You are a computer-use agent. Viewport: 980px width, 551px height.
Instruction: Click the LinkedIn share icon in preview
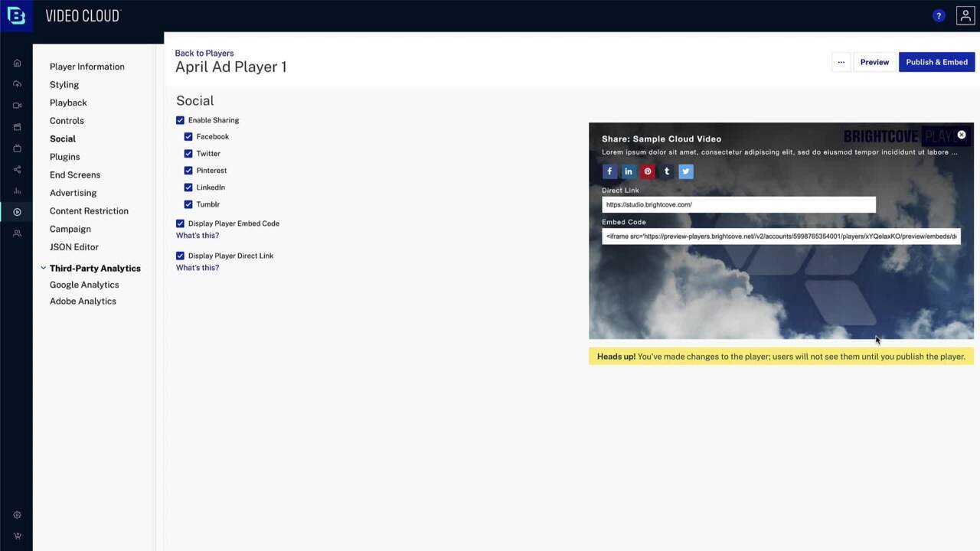tap(629, 171)
